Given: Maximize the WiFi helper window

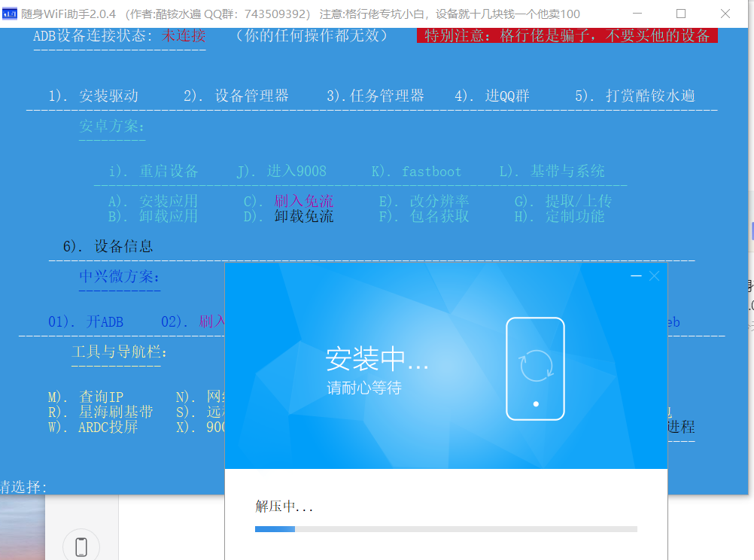Looking at the screenshot, I should point(681,14).
